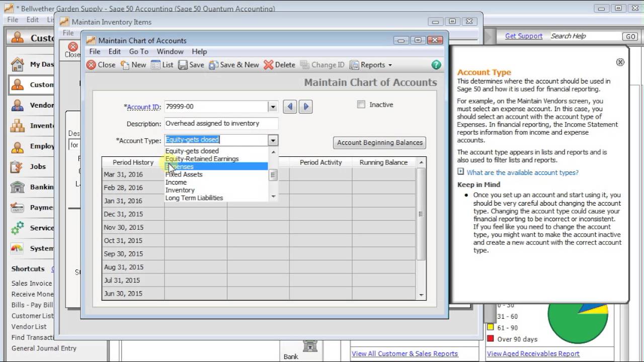Image resolution: width=644 pixels, height=362 pixels.
Task: Open Window menu
Action: [170, 51]
